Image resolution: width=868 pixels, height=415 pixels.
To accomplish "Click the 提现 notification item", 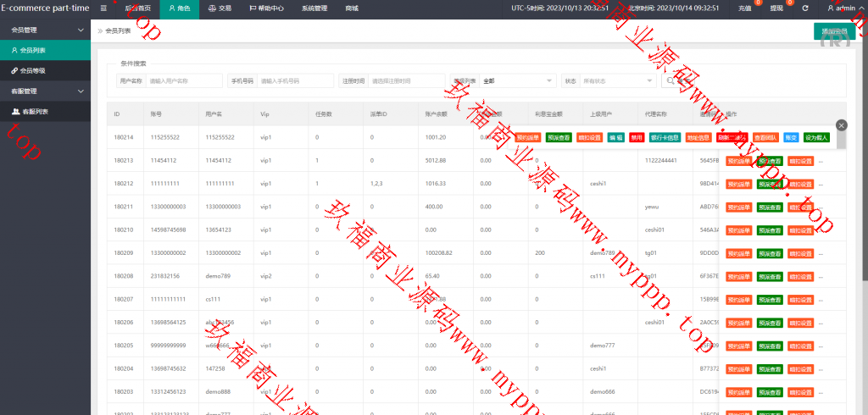I will (777, 8).
